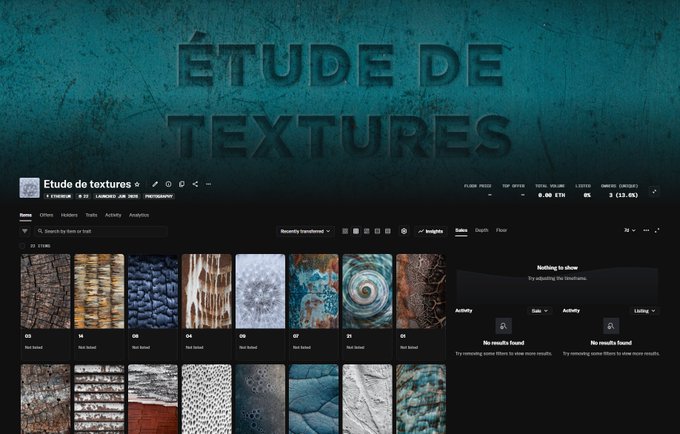Open the dark grey bubbles texture thumbnail
Viewport: 680px width, 434px height.
pyautogui.click(x=260, y=399)
